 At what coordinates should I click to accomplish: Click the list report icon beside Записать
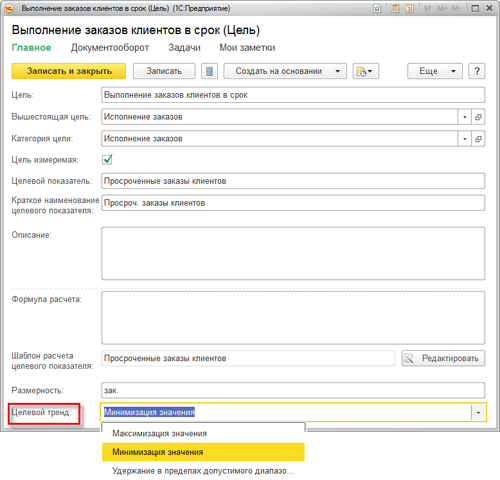point(209,71)
